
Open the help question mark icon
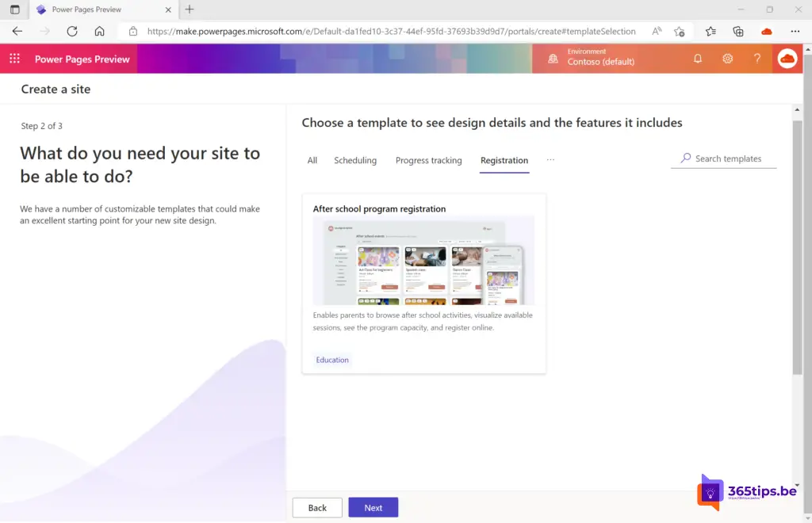point(757,59)
